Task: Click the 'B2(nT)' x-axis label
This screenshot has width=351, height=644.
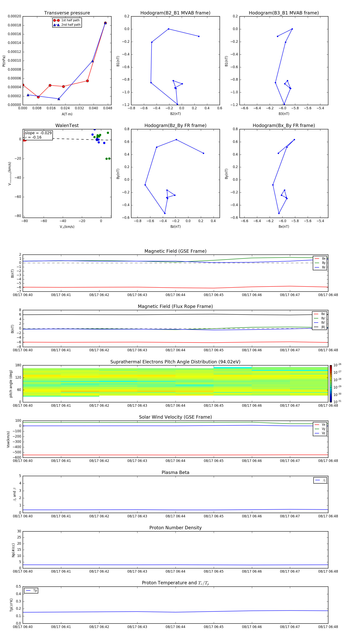Action: click(175, 114)
